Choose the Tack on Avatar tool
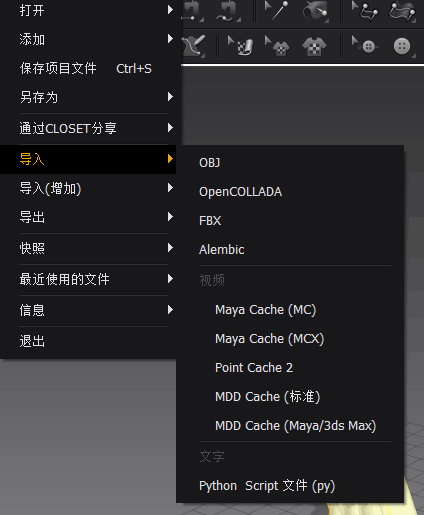Screen dimensions: 424x515 click(315, 11)
